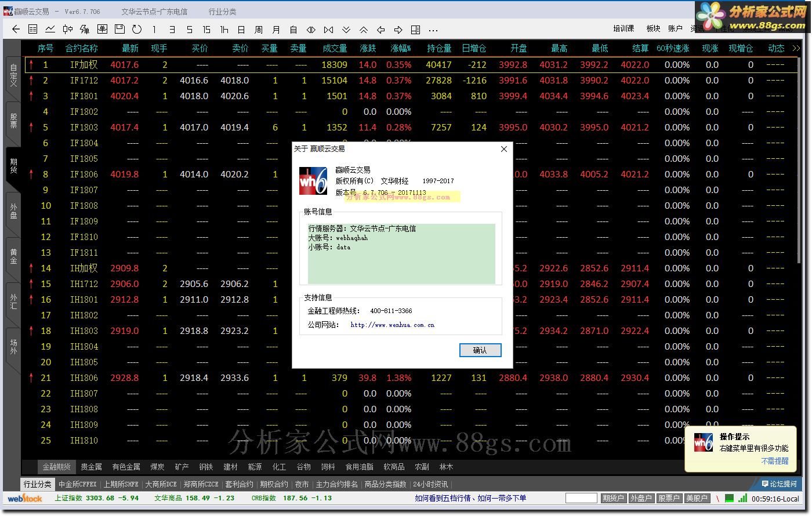Select the 1-minute period button
Image resolution: width=812 pixels, height=516 pixels.
click(154, 29)
